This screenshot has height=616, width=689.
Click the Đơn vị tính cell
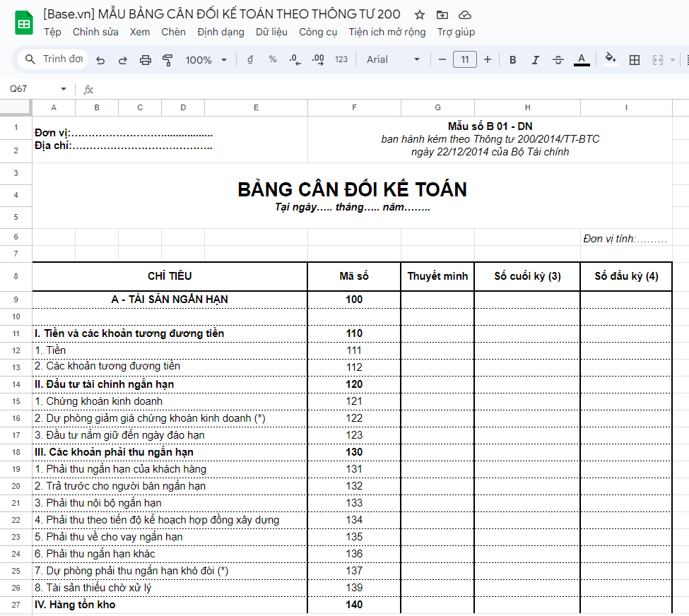pos(626,237)
